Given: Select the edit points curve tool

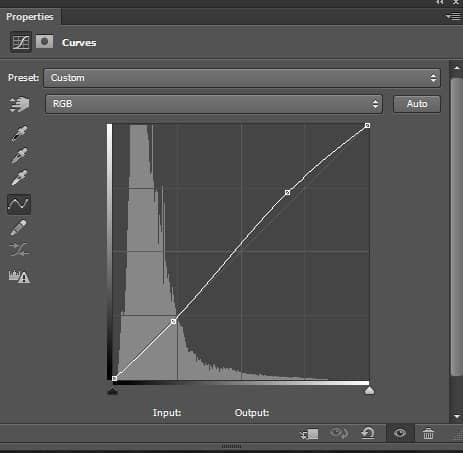Looking at the screenshot, I should [x=19, y=204].
